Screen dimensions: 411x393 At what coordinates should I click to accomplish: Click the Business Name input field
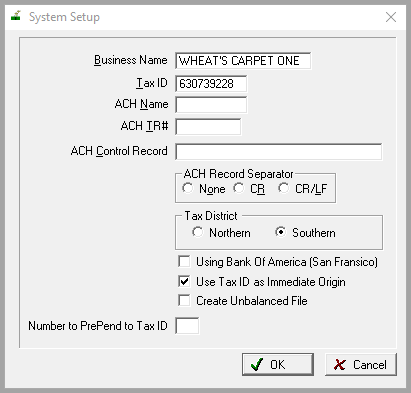(x=243, y=61)
